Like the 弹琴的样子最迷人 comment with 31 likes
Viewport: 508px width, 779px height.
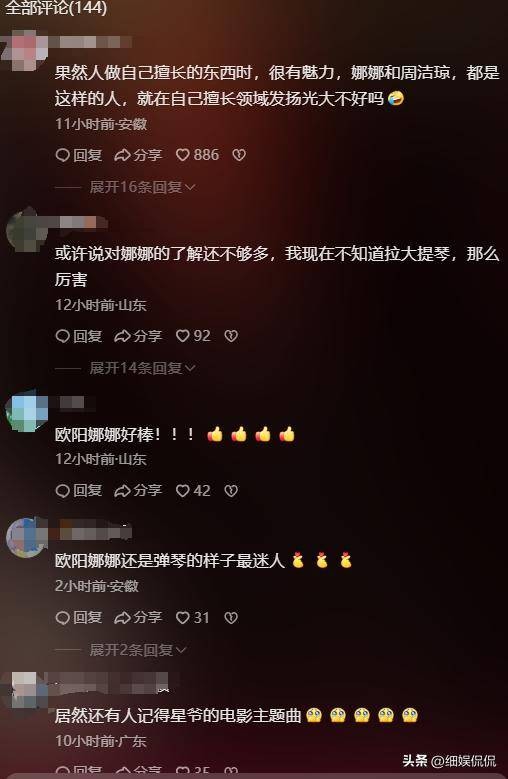(193, 618)
